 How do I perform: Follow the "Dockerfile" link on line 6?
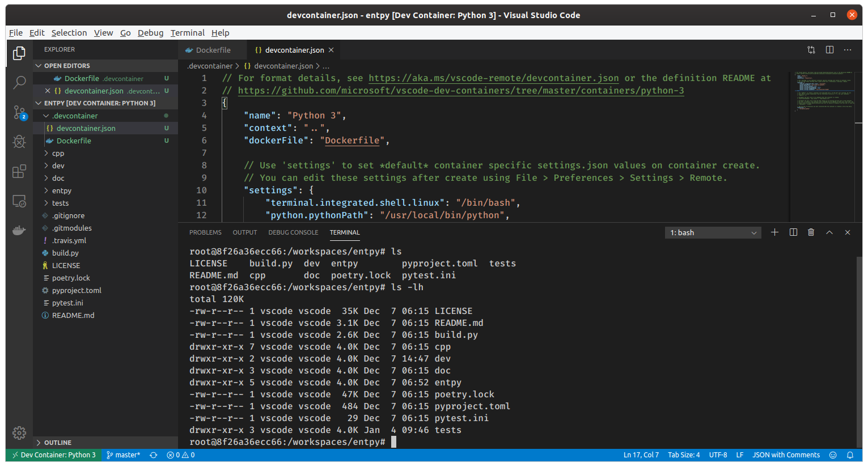tap(352, 141)
